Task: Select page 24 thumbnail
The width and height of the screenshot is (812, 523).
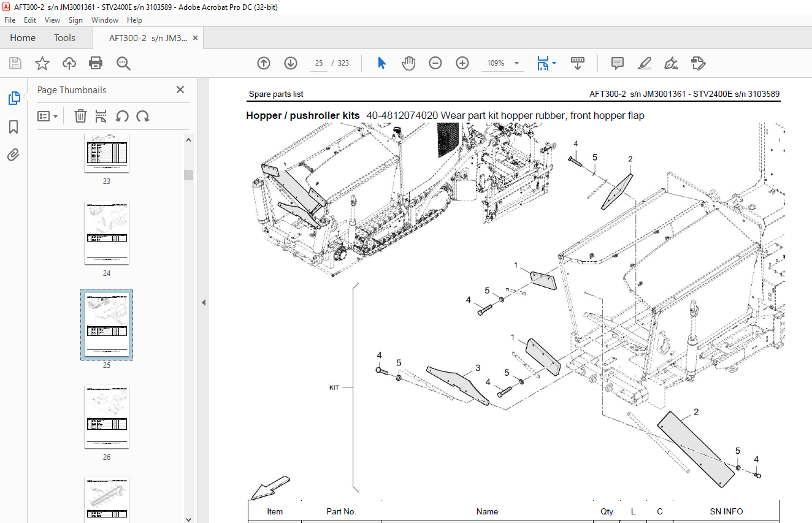Action: tap(107, 233)
